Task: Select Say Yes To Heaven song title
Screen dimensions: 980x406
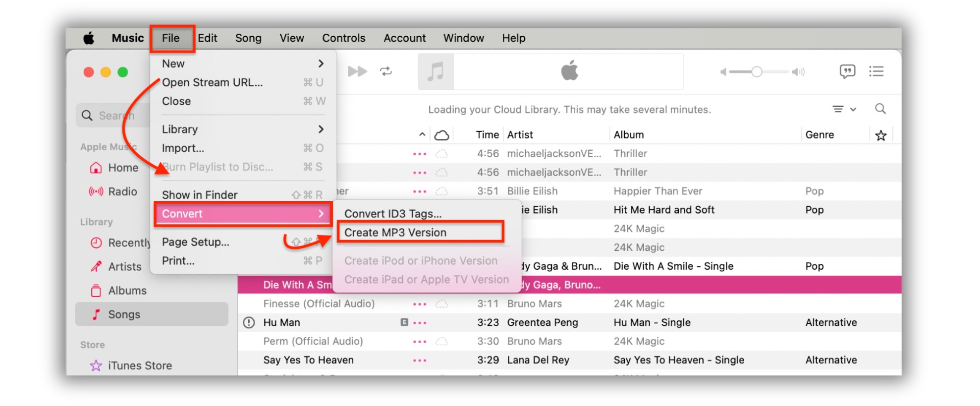Action: 308,360
